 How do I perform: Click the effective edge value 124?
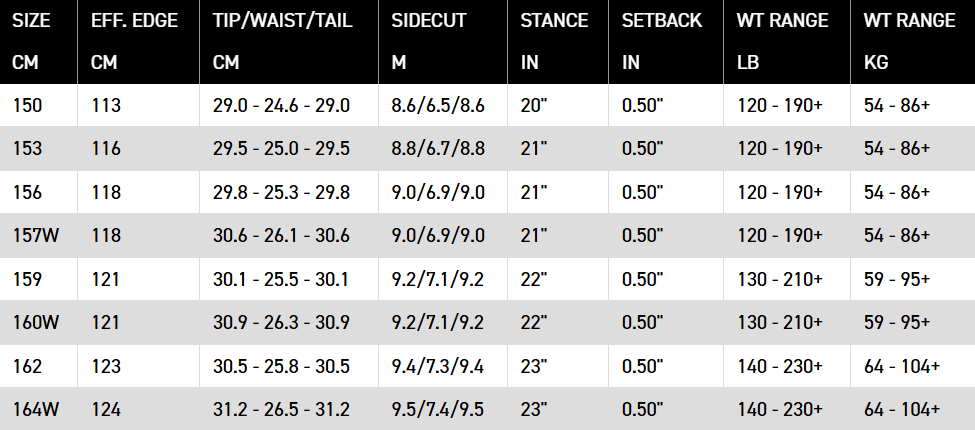point(105,409)
